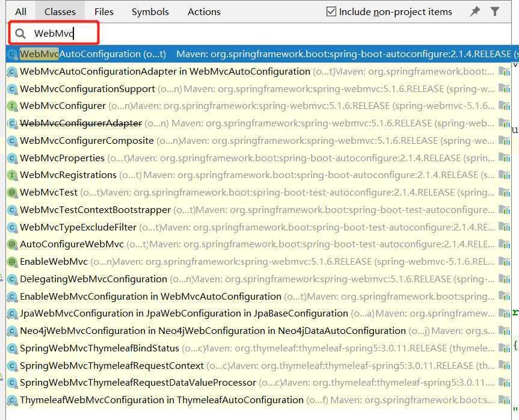The width and height of the screenshot is (519, 420).
Task: Click interface icon of WebMvcRegistrations
Action: coord(12,175)
